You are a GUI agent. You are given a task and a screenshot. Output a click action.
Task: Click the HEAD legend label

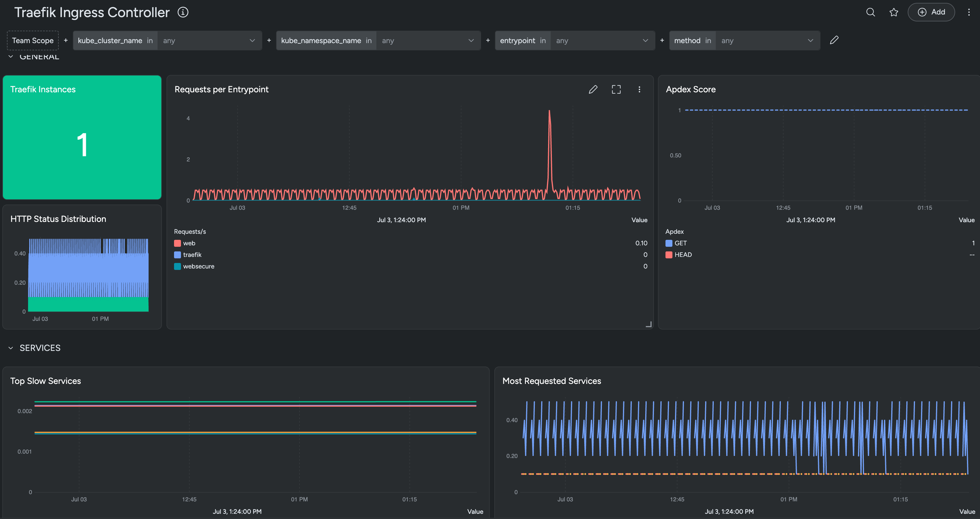[x=683, y=255]
